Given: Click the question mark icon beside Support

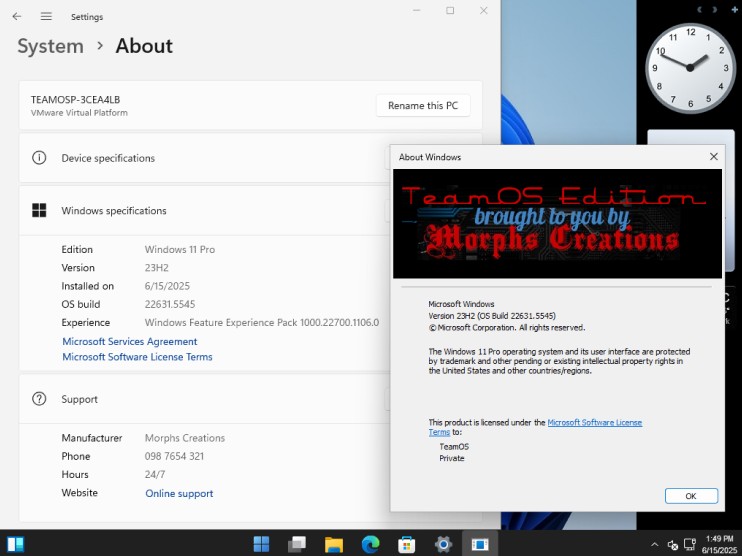Looking at the screenshot, I should (39, 399).
